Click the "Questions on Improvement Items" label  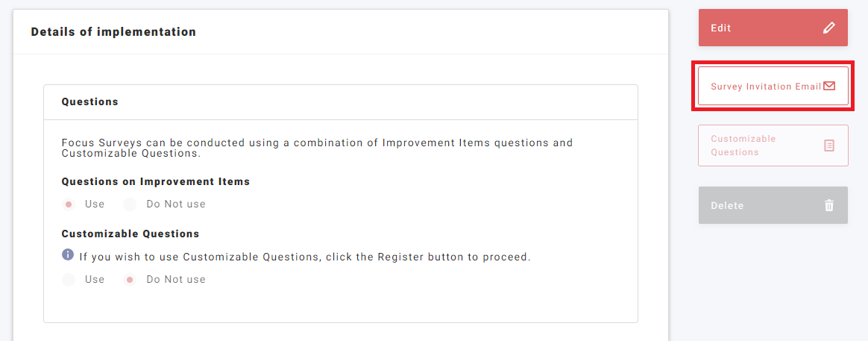155,181
